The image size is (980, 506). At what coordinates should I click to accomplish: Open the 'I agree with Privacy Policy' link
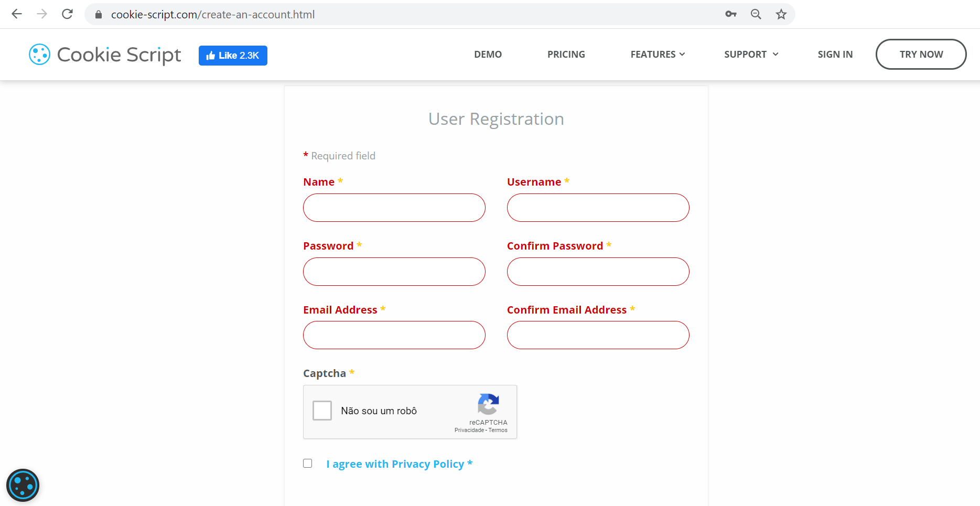(395, 464)
